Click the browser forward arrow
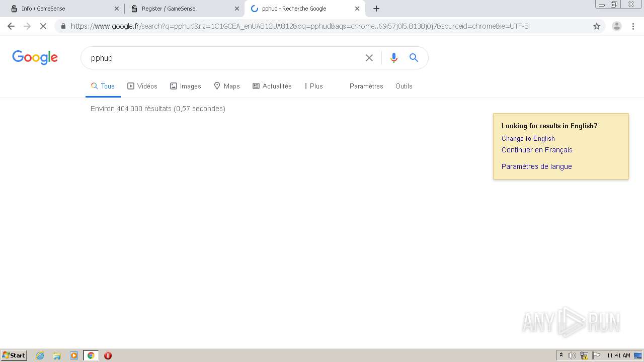644x362 pixels. click(27, 26)
